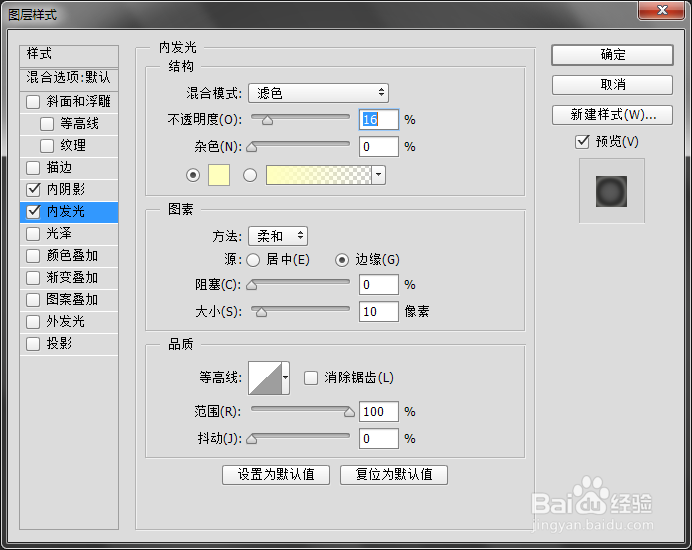
Task: Enable the 渐变叠加 checkbox
Action: click(33, 278)
